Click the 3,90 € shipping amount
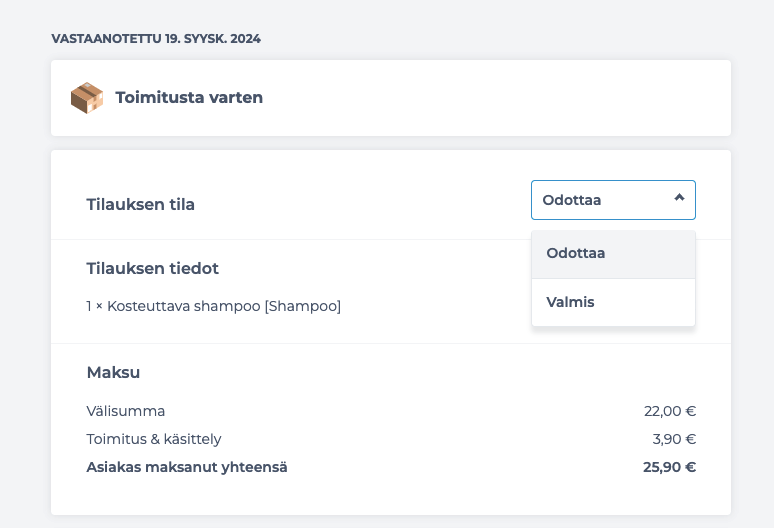 tap(674, 439)
